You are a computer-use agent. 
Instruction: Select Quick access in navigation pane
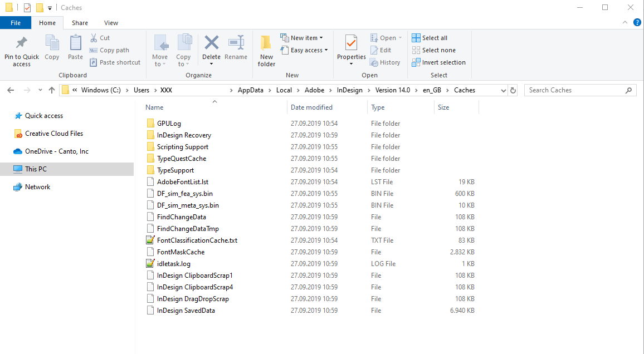(x=38, y=116)
